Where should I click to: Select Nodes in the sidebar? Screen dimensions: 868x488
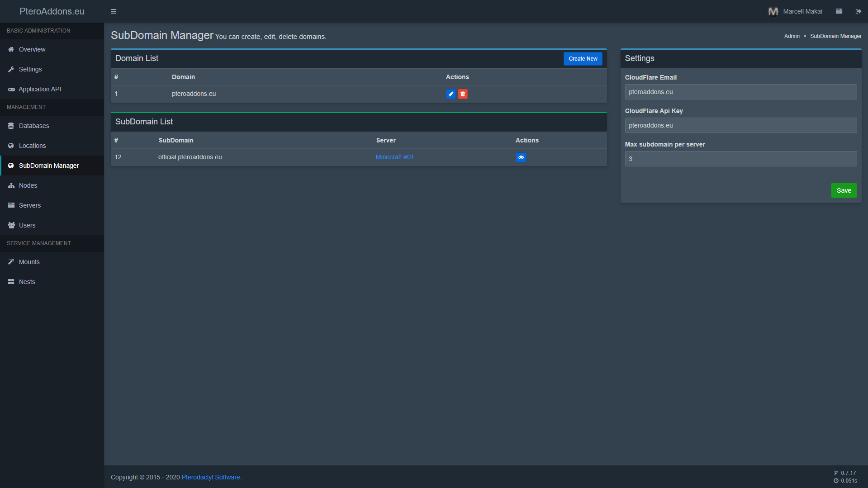[28, 185]
